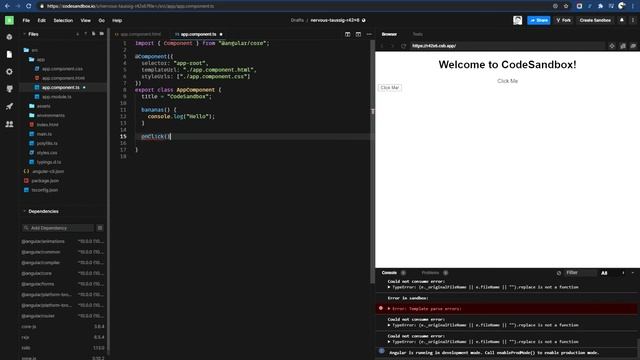This screenshot has height=360, width=640.
Task: Open tsconfig.json in file tree
Action: pos(44,190)
